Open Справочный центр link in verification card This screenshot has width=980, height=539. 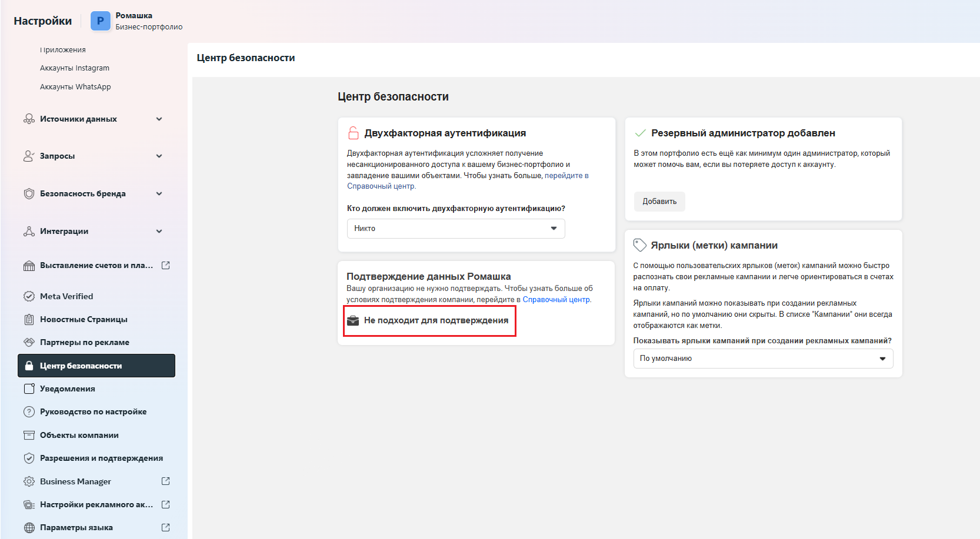click(x=556, y=300)
